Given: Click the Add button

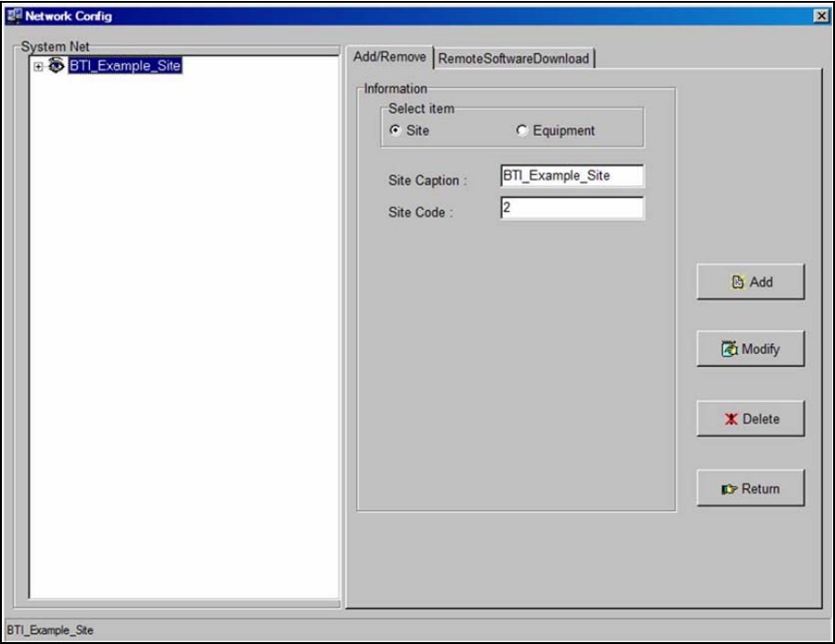Looking at the screenshot, I should tap(751, 282).
